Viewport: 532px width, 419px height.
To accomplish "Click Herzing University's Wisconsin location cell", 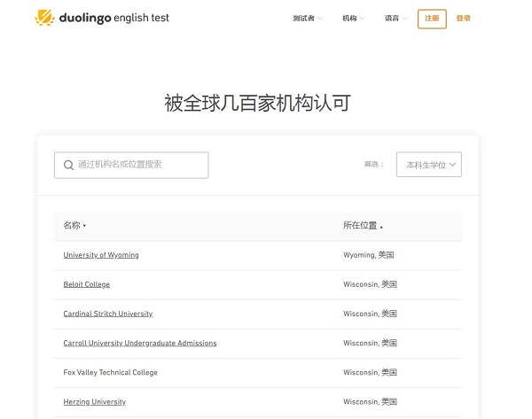I will click(x=370, y=401).
